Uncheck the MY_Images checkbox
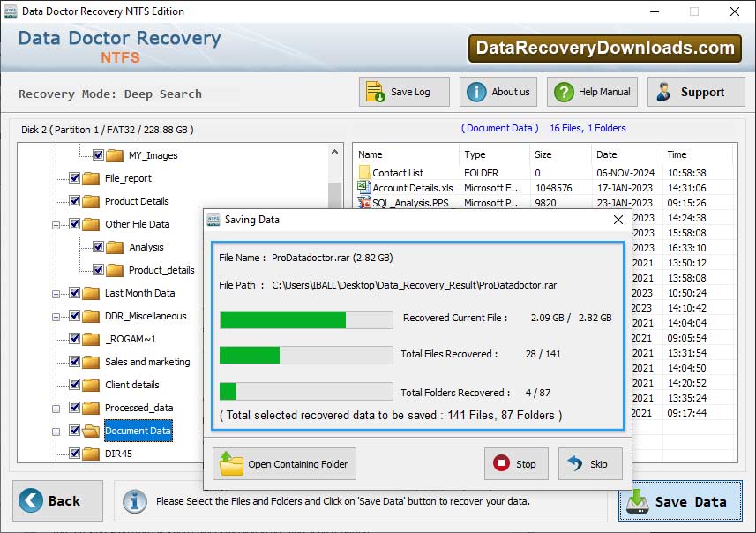Image resolution: width=756 pixels, height=533 pixels. pyautogui.click(x=98, y=154)
